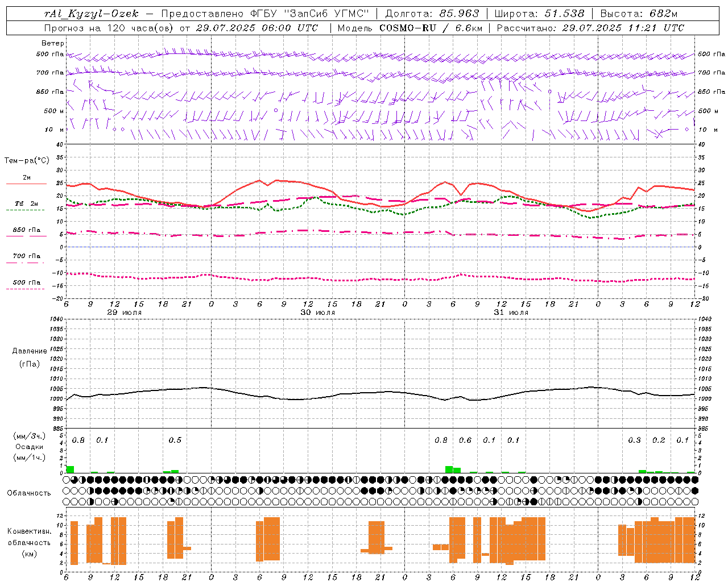Click the station name rAl_Kyzyl-Ozek
The width and height of the screenshot is (728, 582).
click(91, 14)
